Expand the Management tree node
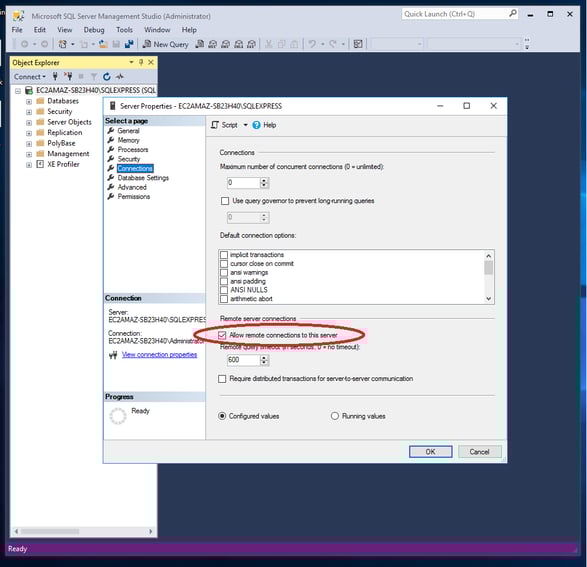The image size is (587, 567). tap(29, 154)
